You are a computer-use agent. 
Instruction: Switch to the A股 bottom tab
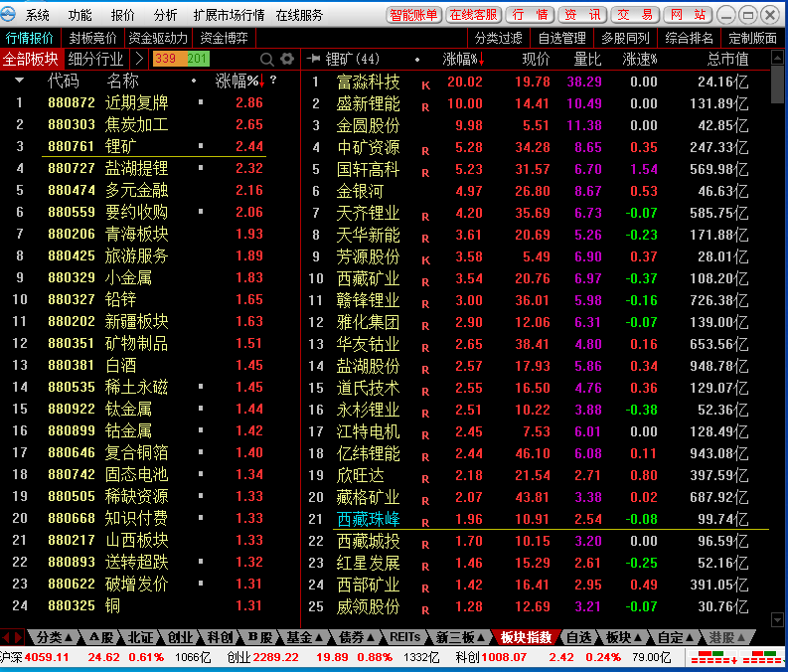tap(101, 637)
